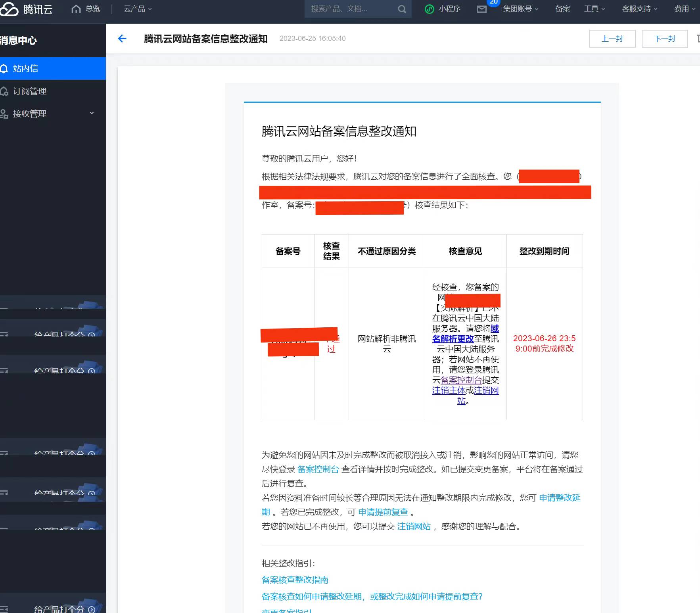Click the 下一封 button
Screen dimensions: 700x613
[664, 38]
